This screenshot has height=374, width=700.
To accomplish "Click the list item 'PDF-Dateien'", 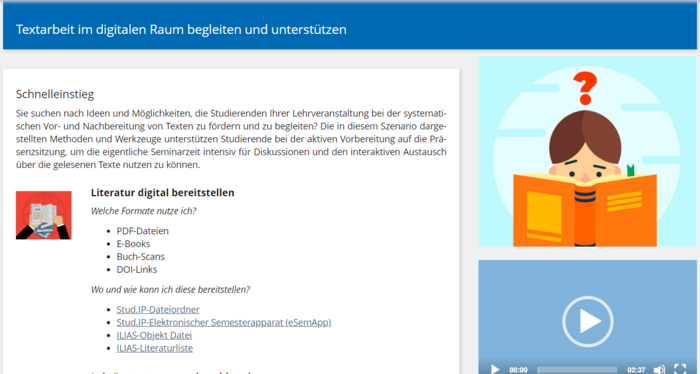I will coord(142,231).
